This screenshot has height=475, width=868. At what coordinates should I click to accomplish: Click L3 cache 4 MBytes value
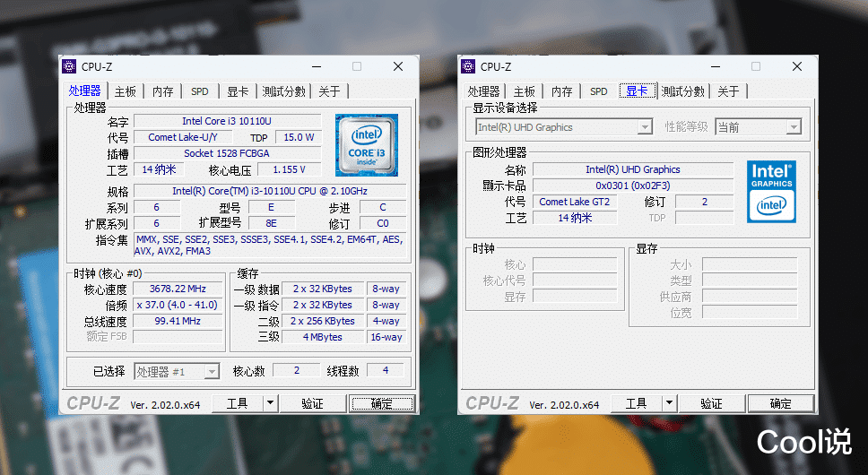[323, 337]
